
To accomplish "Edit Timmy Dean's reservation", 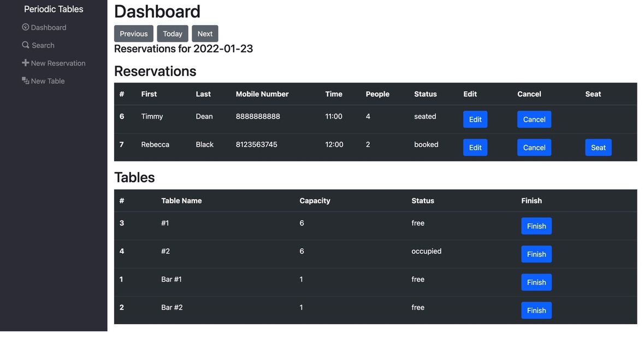I will pos(475,120).
